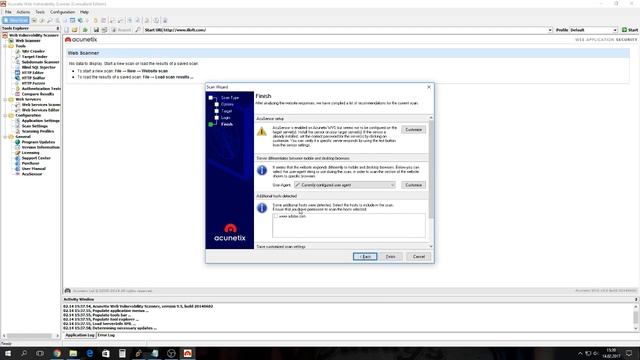Select the Options wizard step

[227, 104]
